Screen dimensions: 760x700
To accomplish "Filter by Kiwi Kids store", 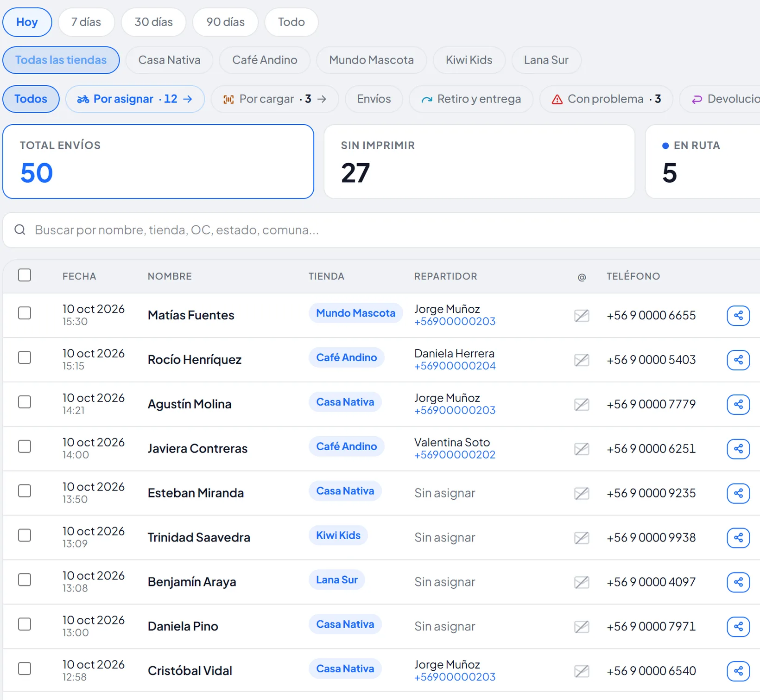I will [469, 60].
